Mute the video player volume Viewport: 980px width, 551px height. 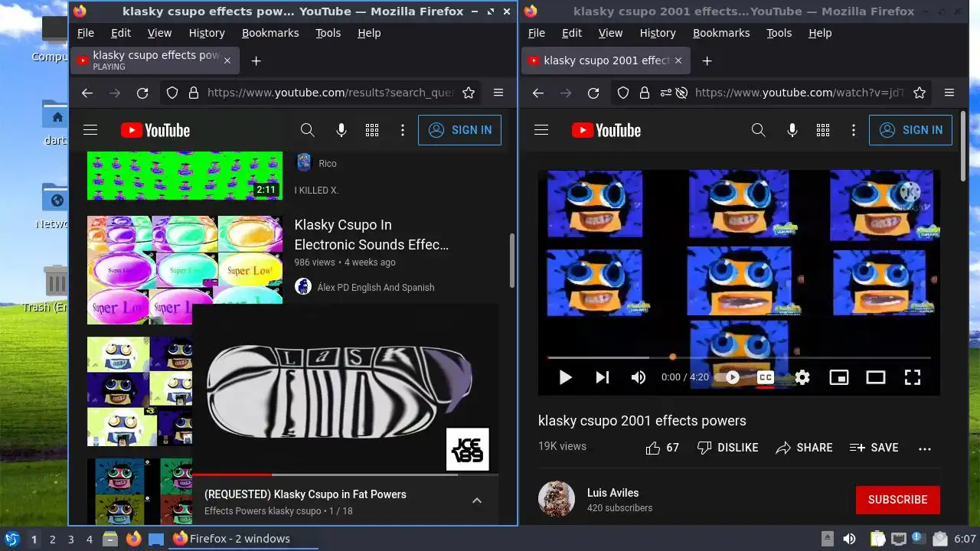[639, 377]
